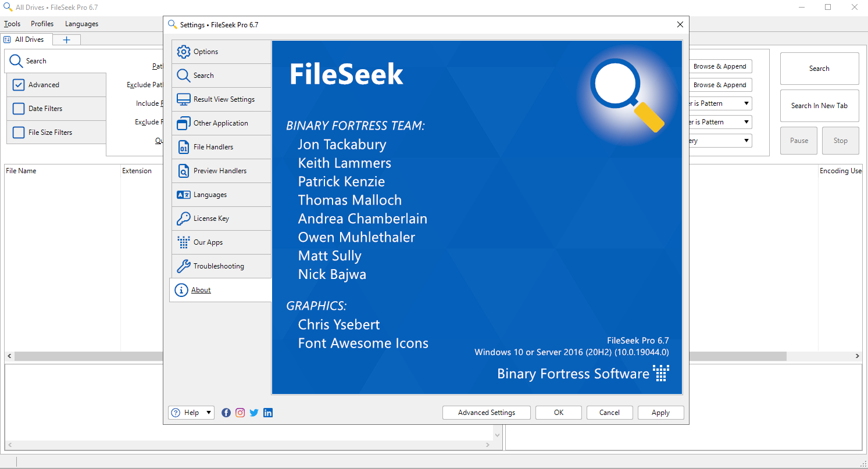Image resolution: width=868 pixels, height=469 pixels.
Task: Add a new search tab with plus
Action: pos(66,40)
